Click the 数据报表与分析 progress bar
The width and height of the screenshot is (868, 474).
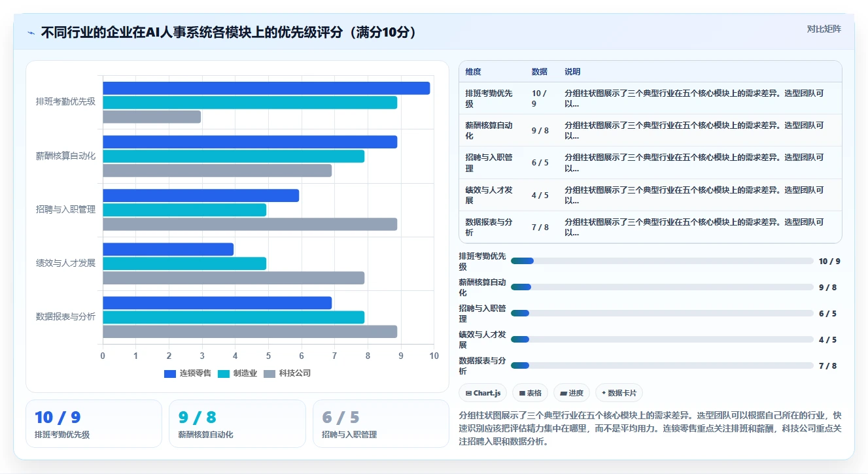coord(662,365)
